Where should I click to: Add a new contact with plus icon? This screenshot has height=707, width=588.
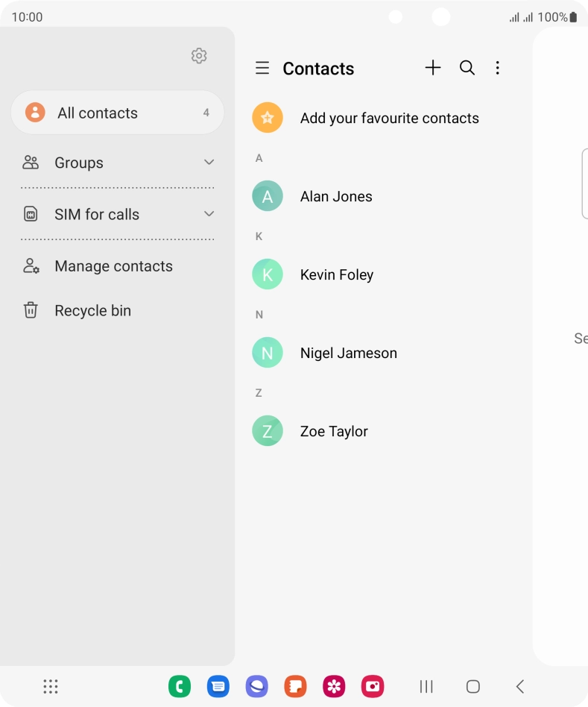point(433,68)
